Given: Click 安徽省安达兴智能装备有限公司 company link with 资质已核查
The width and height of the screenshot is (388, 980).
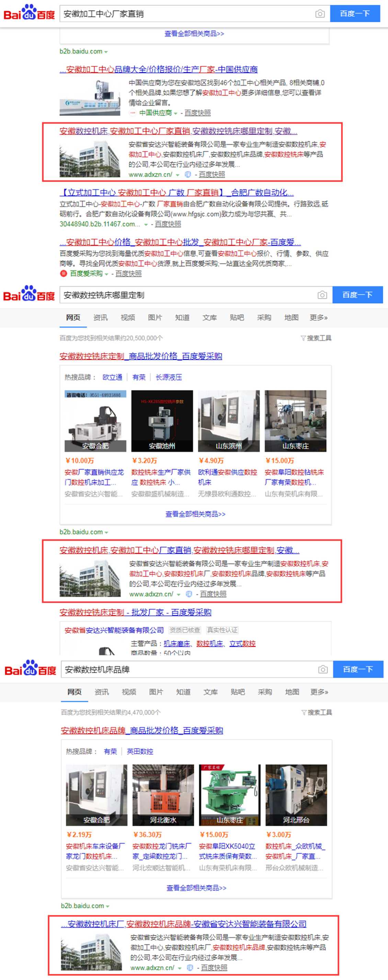Looking at the screenshot, I should point(114,630).
